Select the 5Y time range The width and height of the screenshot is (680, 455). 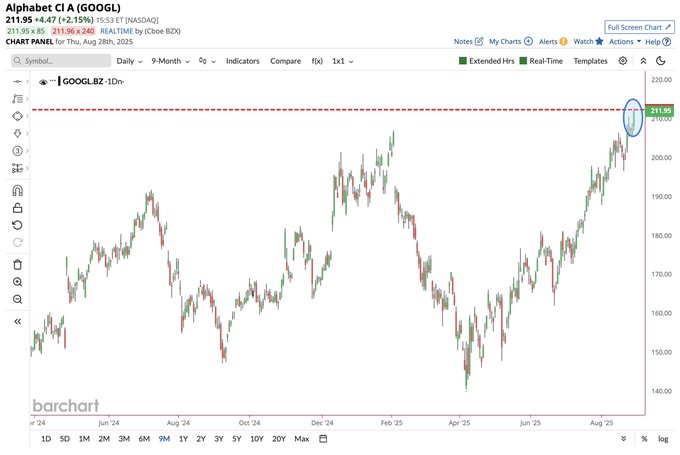pyautogui.click(x=236, y=439)
